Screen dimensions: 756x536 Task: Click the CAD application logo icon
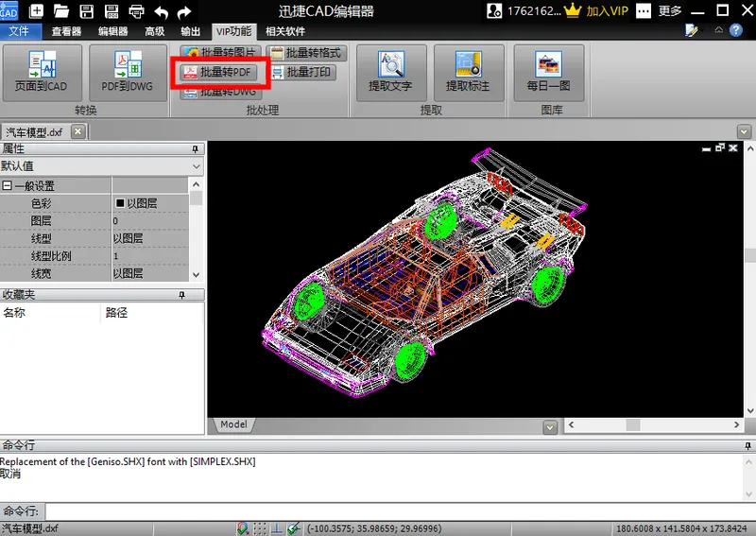pos(9,10)
